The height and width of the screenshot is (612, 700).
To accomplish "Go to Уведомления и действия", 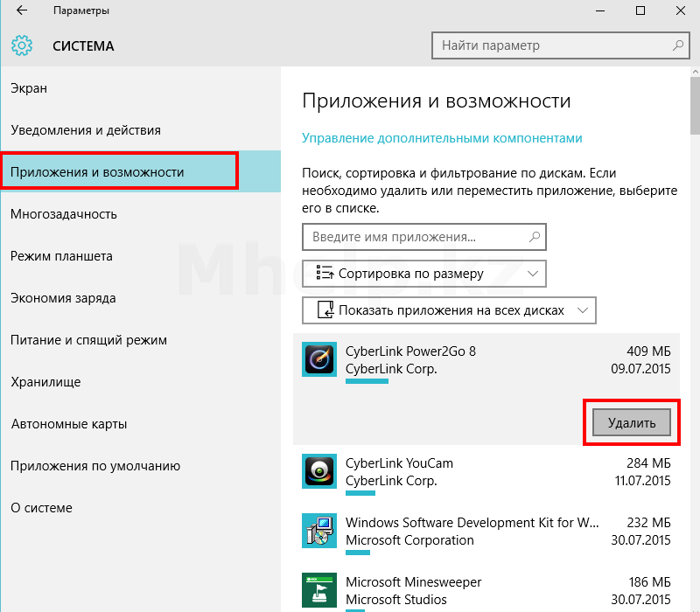I will [x=140, y=130].
